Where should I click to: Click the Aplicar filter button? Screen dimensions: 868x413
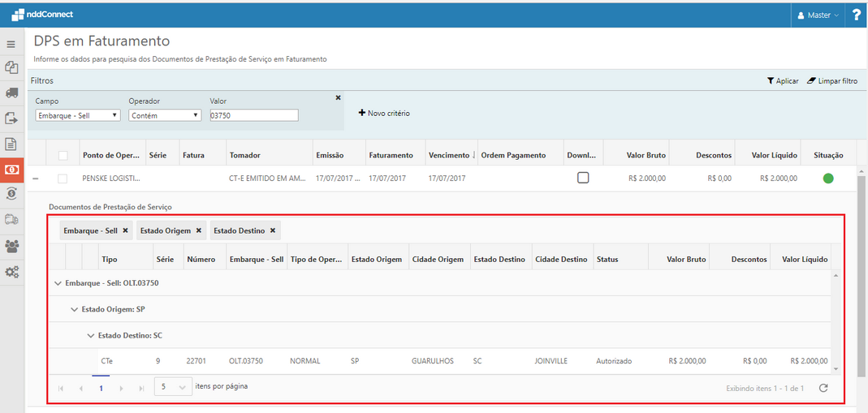pos(783,81)
